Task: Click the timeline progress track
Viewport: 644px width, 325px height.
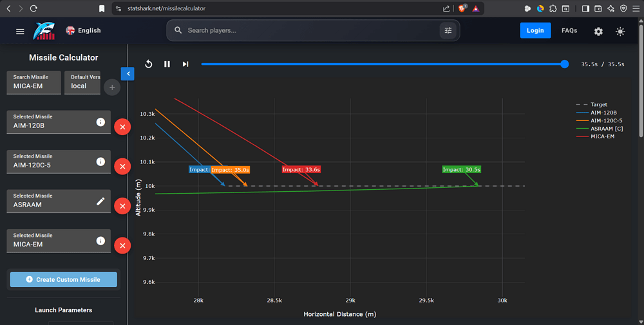Action: tap(383, 64)
